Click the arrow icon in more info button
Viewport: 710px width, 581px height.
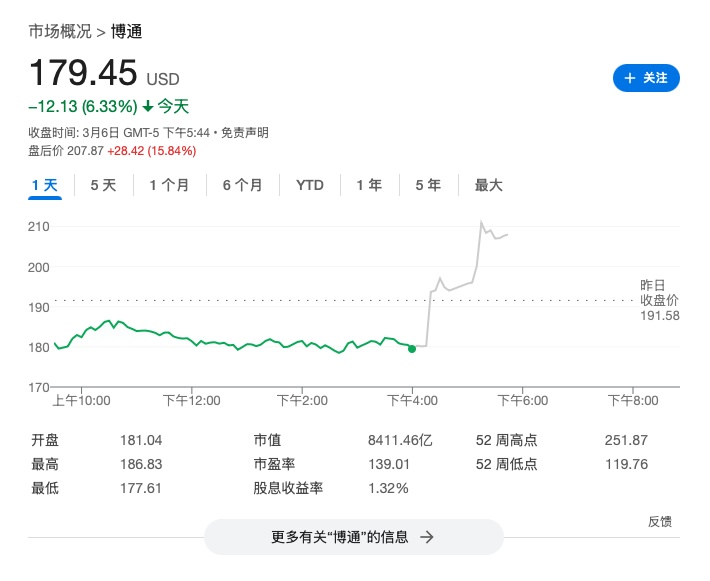[427, 537]
